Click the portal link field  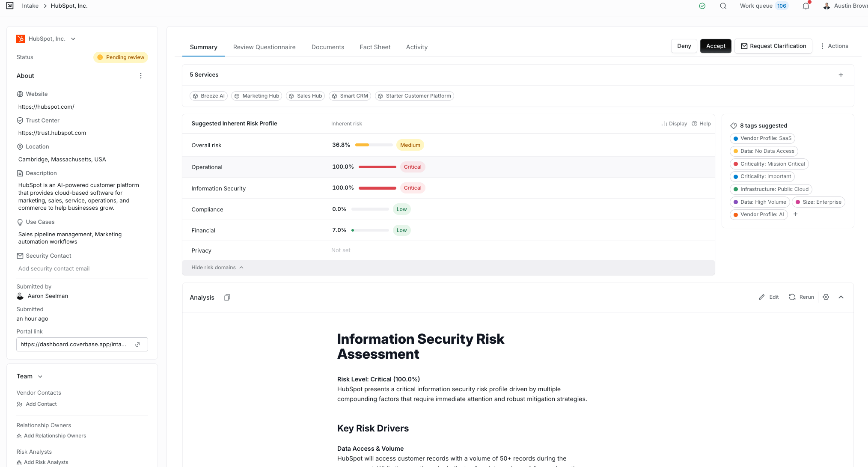pos(82,345)
